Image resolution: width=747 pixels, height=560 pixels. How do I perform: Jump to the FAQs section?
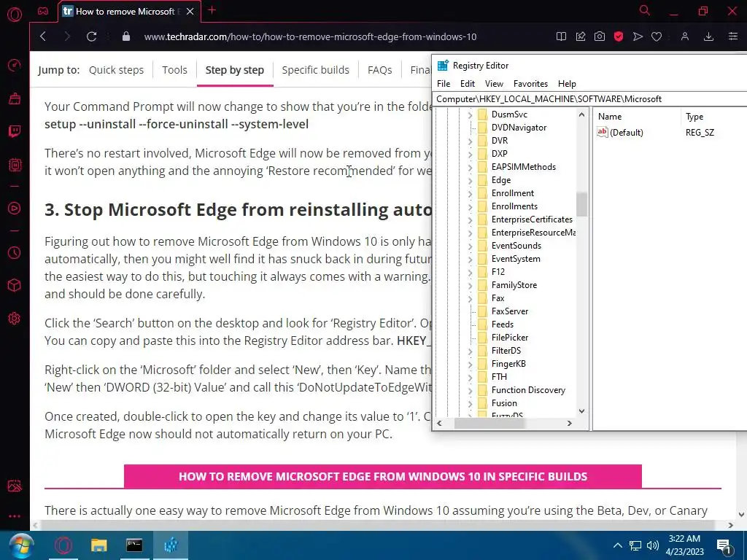click(x=379, y=70)
